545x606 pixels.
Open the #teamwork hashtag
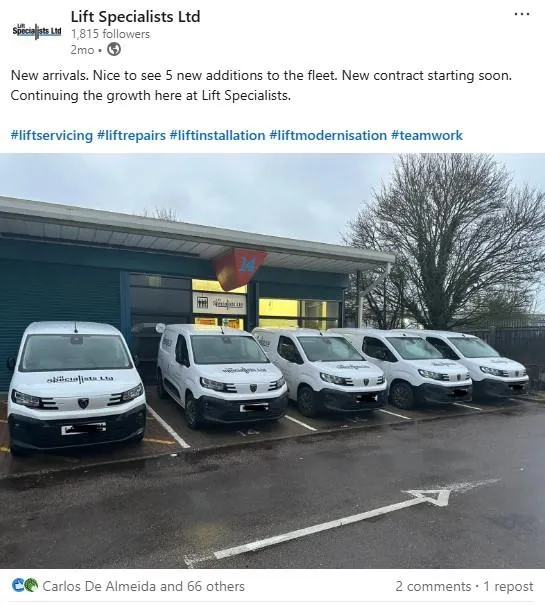pyautogui.click(x=427, y=136)
